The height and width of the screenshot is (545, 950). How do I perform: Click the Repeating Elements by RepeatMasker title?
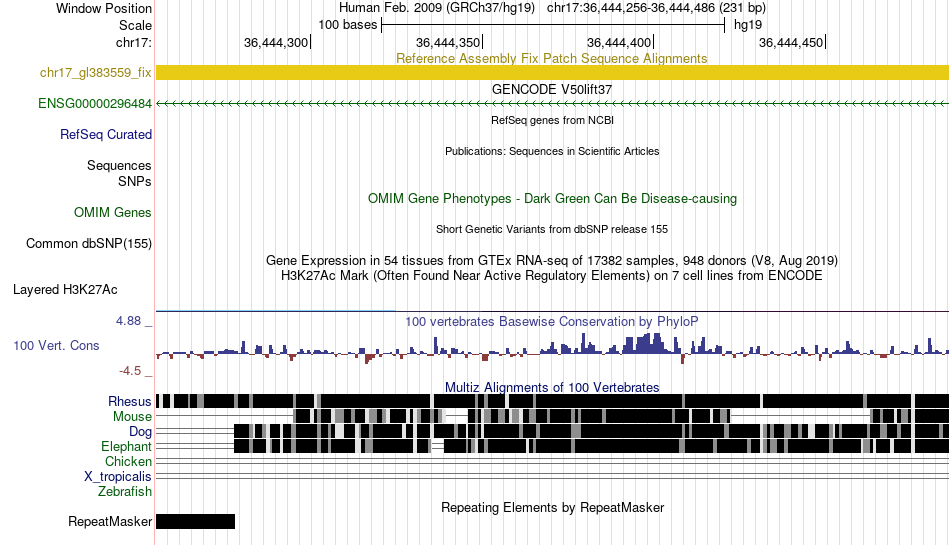[552, 507]
